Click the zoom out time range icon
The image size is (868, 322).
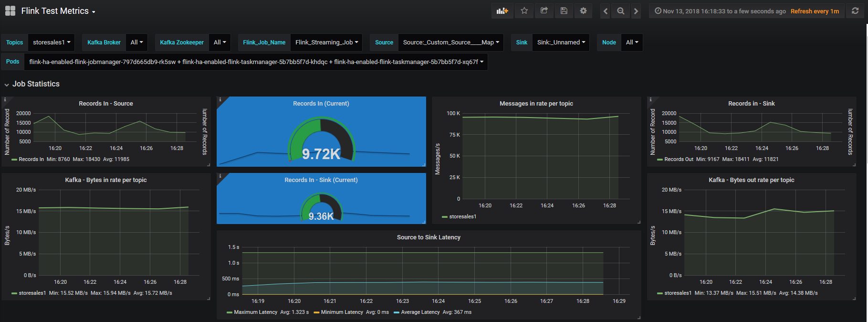621,11
